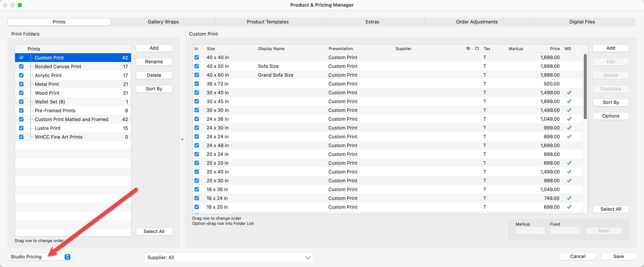Click WG green checkmark for 16 x 20 in

(569, 207)
